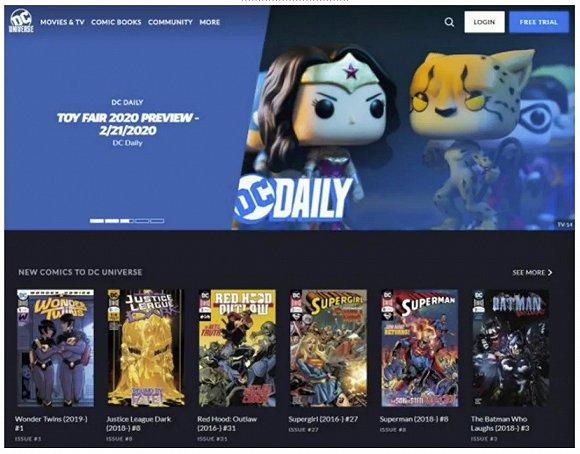Expand the MORE navigation menu
The height and width of the screenshot is (454, 580).
click(210, 22)
